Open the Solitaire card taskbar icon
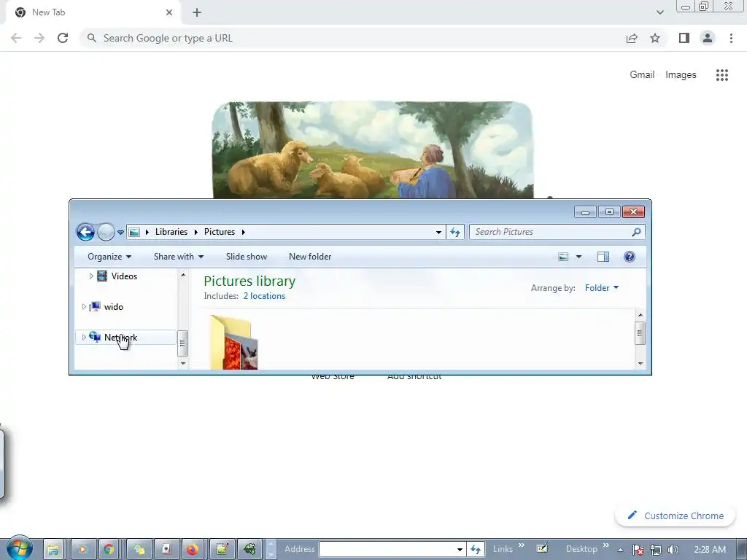747x560 pixels. click(166, 550)
